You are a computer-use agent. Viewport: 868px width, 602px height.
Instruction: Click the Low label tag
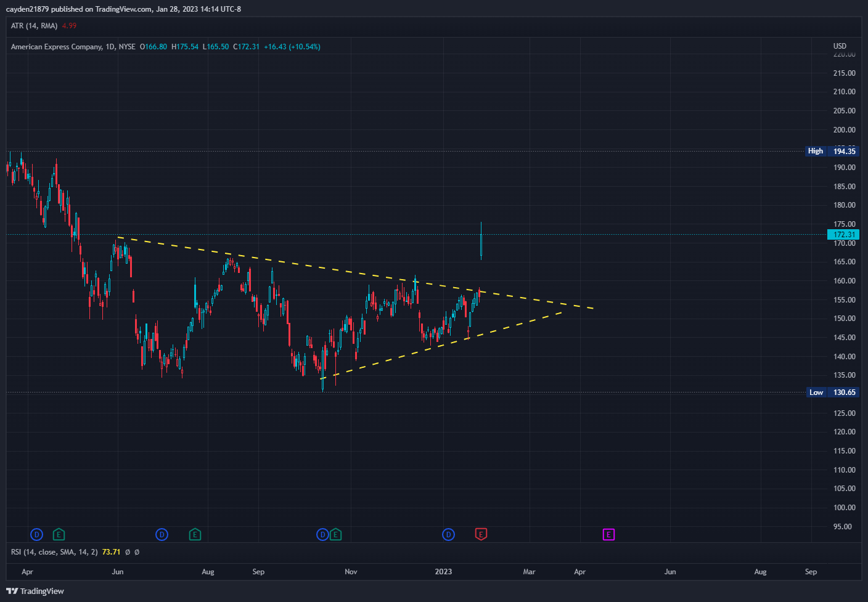[x=816, y=393]
